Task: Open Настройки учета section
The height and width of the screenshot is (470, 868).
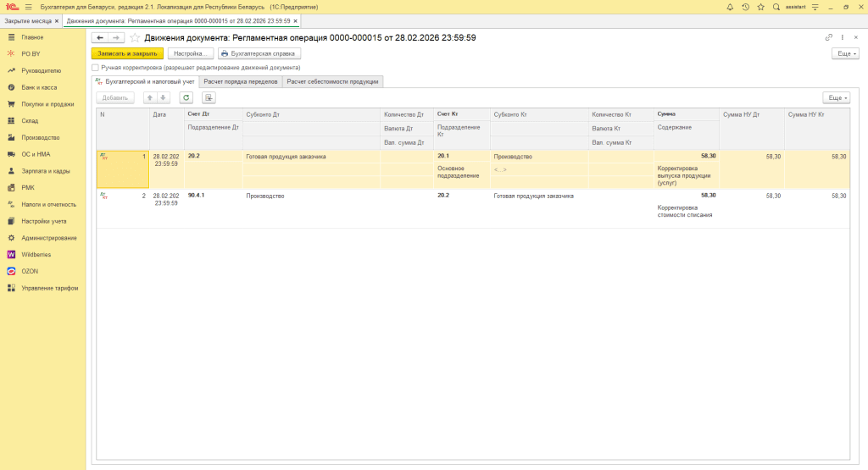Action: point(44,221)
